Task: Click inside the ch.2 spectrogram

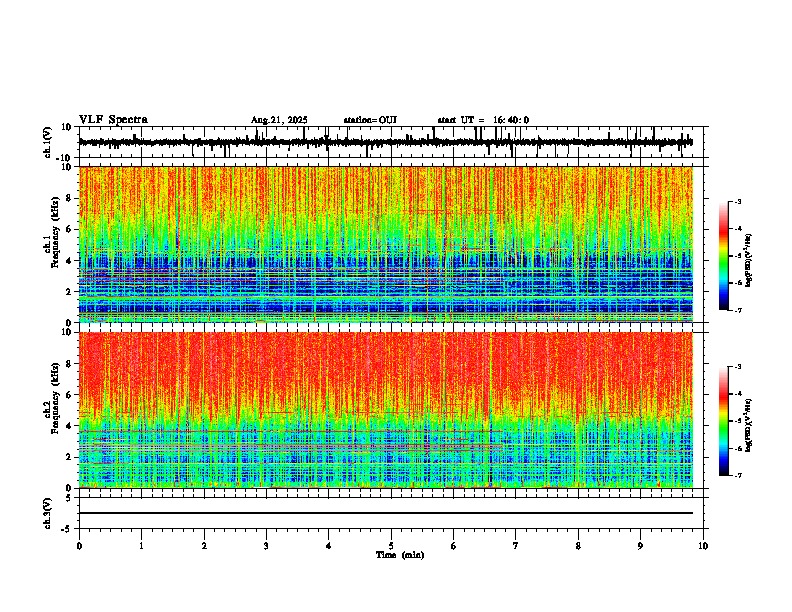Action: tap(386, 410)
